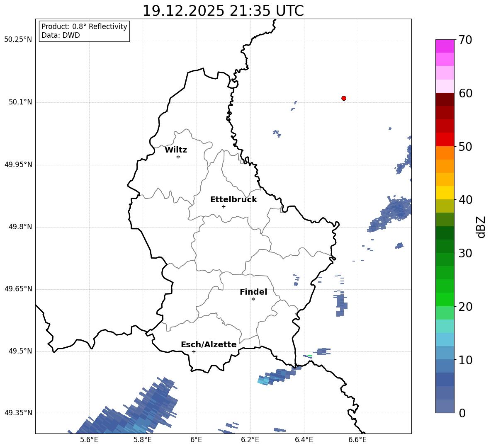Click the small green echo pixel near 6.4°E

click(310, 356)
